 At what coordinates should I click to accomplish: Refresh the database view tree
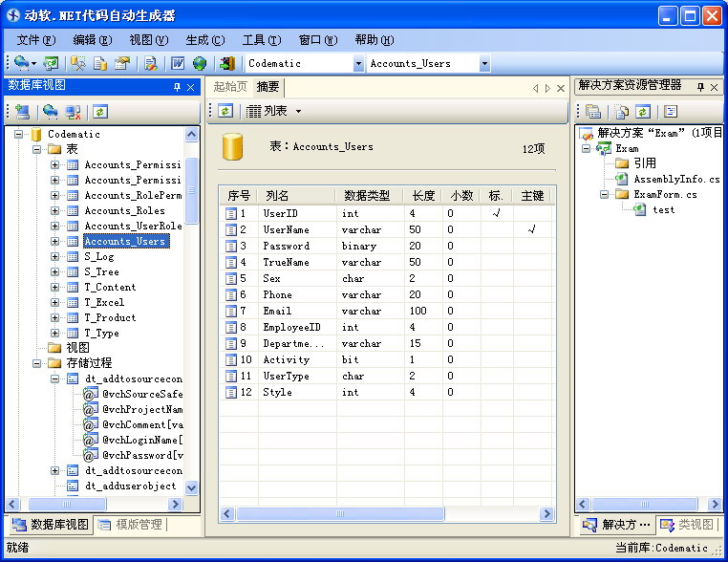(x=100, y=112)
